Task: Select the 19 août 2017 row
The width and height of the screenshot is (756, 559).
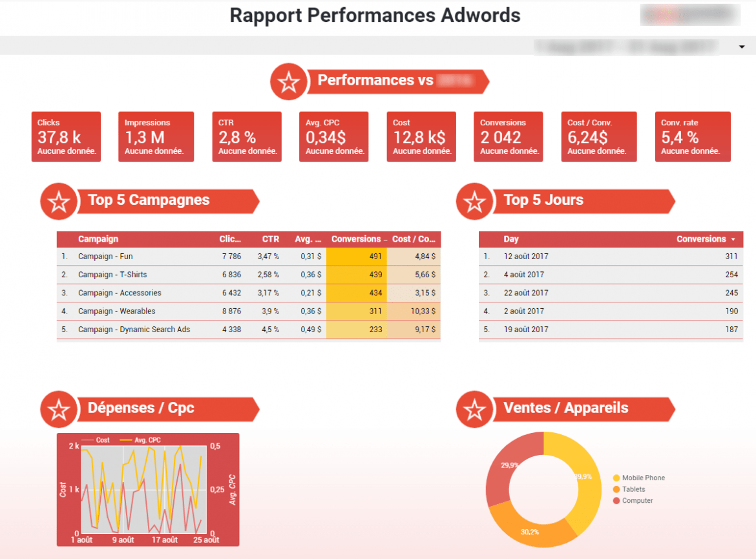Action: [611, 330]
